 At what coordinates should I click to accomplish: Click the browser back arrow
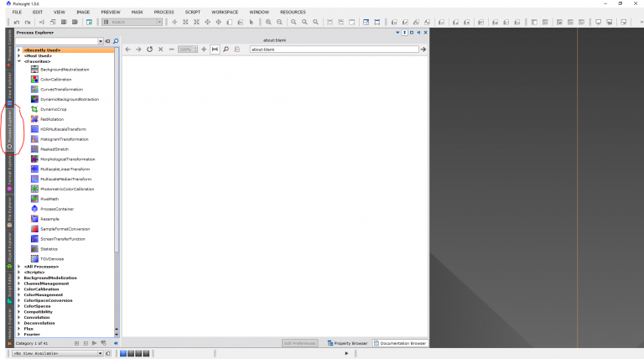click(128, 49)
